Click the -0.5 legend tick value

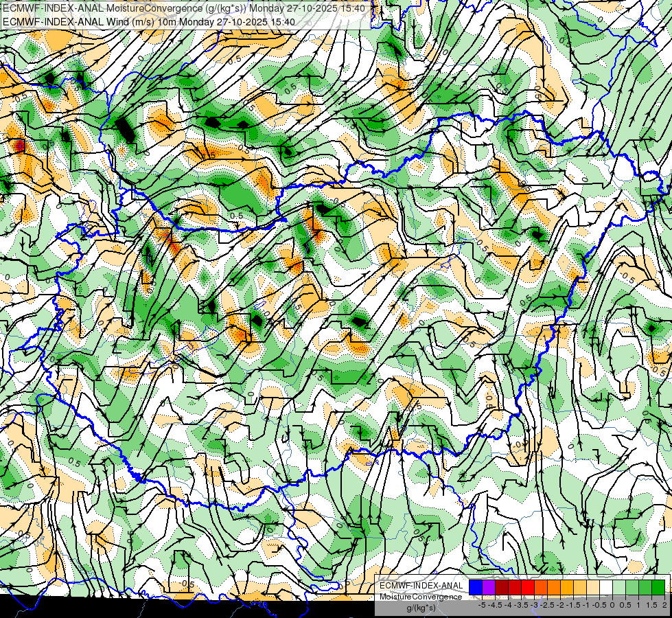[599, 605]
